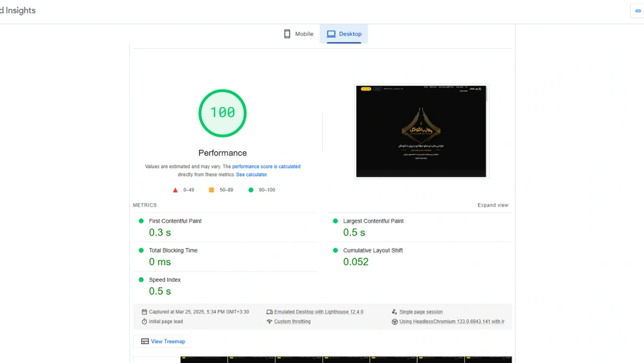Click the stopwatch icon beside Initial page load
Screen dimensions: 644x363
click(x=144, y=322)
